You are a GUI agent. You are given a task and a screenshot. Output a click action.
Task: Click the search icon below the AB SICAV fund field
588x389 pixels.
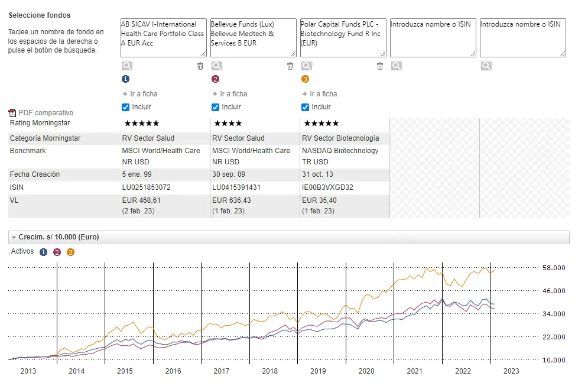[126, 66]
